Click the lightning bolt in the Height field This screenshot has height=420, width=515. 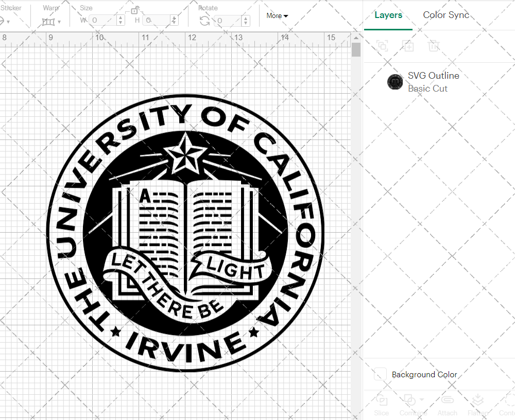click(175, 21)
